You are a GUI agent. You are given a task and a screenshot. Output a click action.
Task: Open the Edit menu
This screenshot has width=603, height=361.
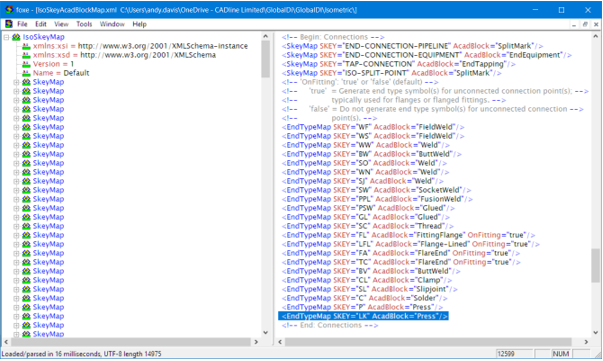point(41,24)
